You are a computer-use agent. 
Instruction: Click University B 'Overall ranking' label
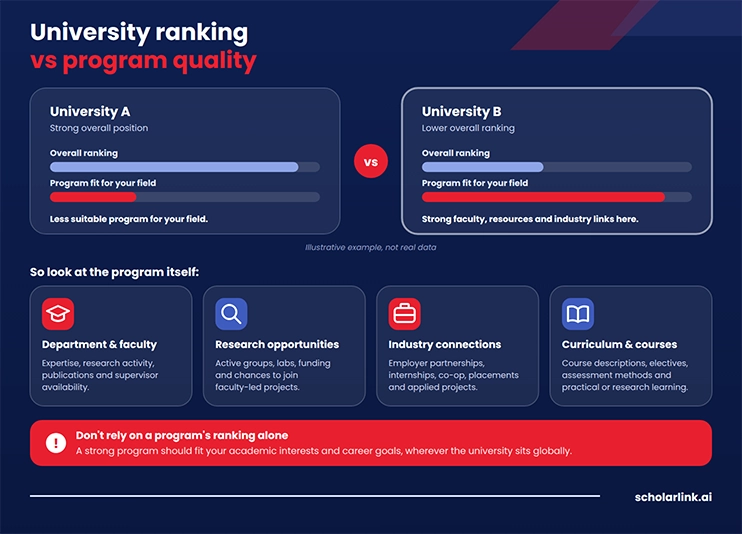coord(456,153)
